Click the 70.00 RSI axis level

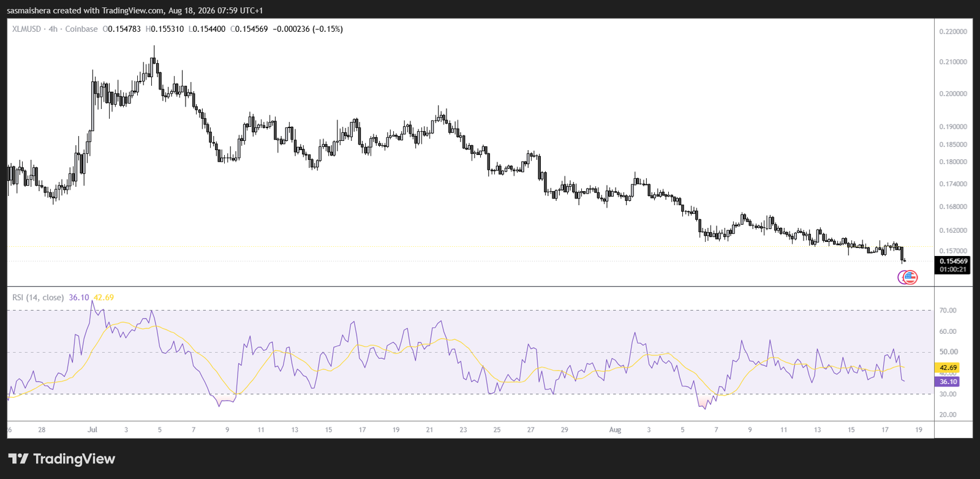[x=948, y=311]
